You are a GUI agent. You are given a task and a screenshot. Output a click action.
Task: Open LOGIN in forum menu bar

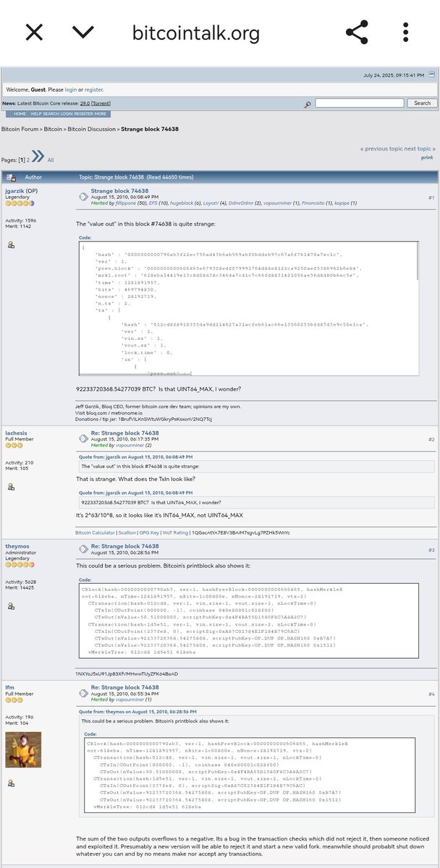click(67, 114)
